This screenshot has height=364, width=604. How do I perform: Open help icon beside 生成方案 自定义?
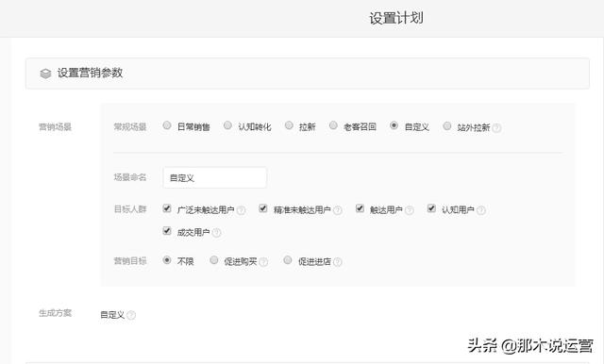tap(131, 315)
